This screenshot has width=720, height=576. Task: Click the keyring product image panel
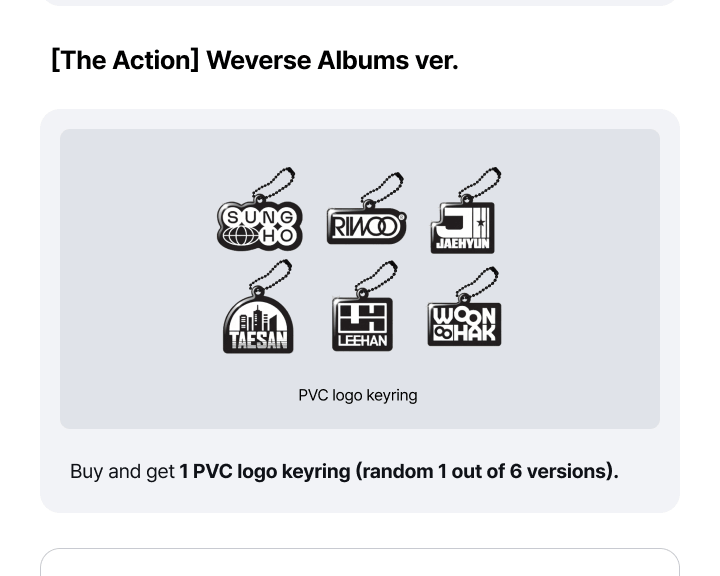[x=360, y=279]
